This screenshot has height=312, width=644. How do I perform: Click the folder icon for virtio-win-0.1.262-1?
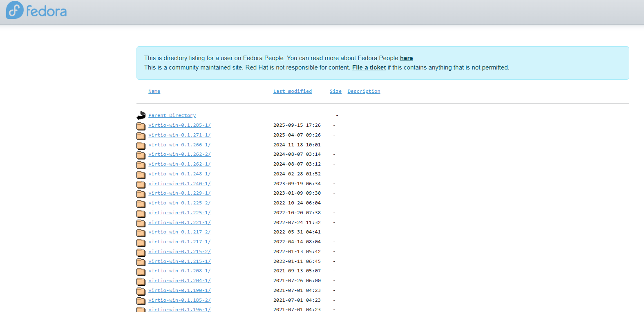pyautogui.click(x=141, y=164)
